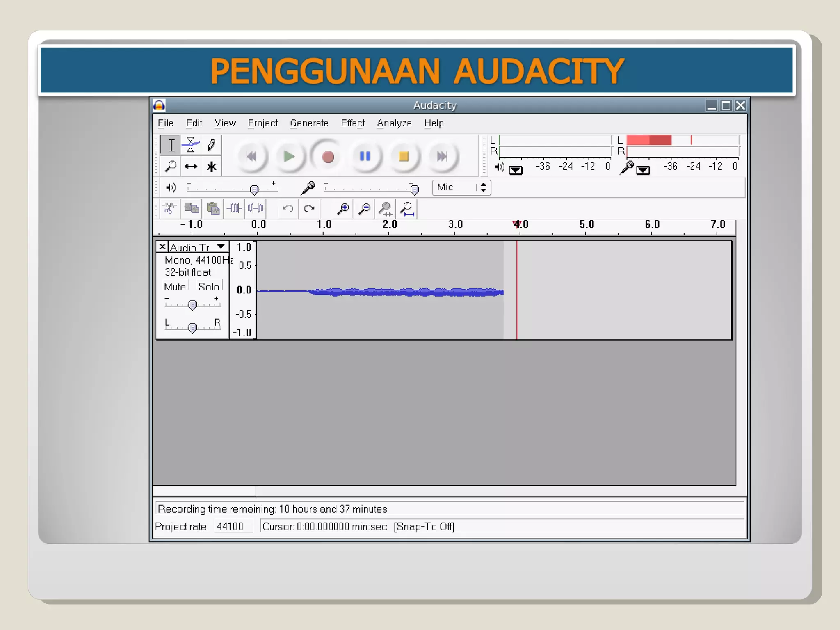Toggle the blue Pause button
The height and width of the screenshot is (630, 840).
coord(365,156)
